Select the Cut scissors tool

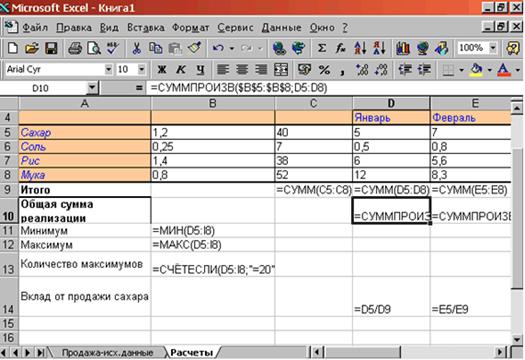click(136, 49)
